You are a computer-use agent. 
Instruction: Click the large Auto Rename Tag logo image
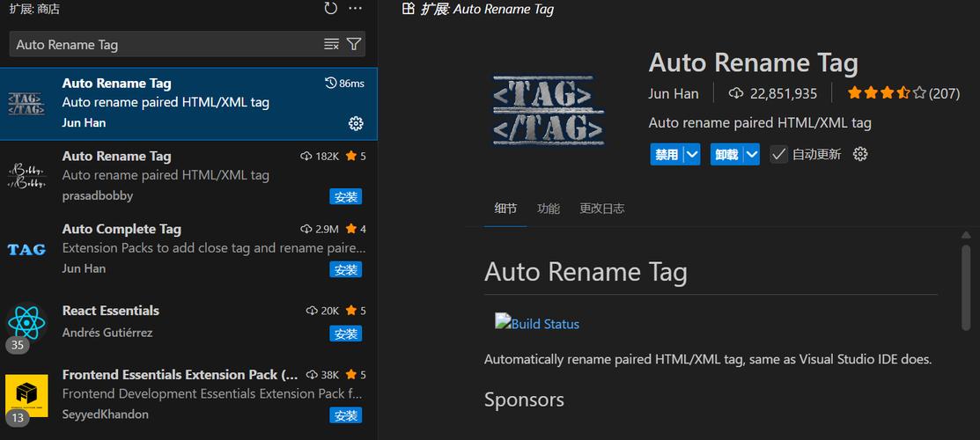pos(549,111)
